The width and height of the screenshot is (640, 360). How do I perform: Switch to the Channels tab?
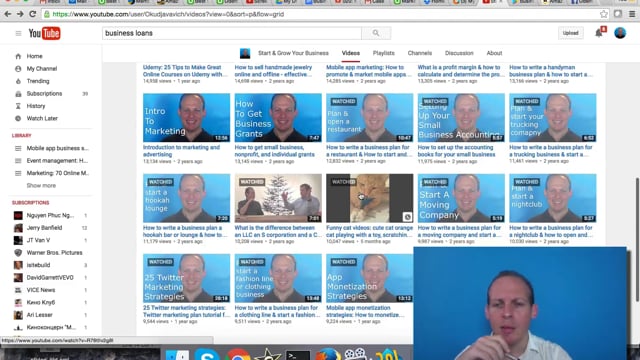tap(420, 53)
